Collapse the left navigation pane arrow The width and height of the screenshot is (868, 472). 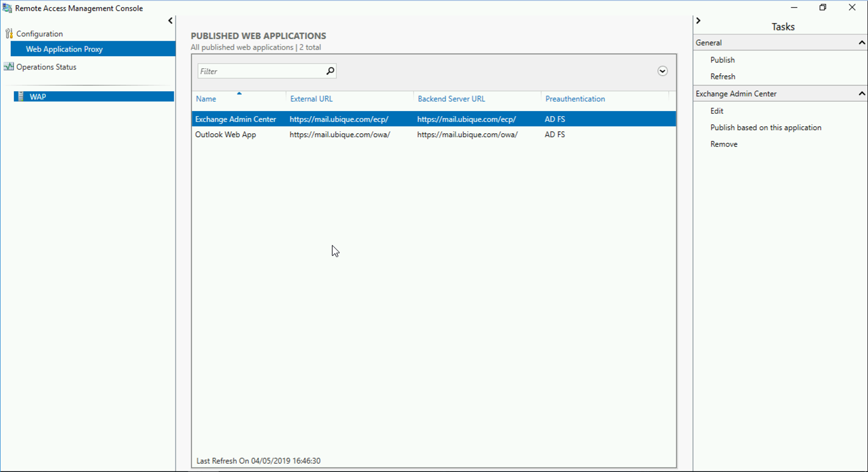pyautogui.click(x=170, y=21)
